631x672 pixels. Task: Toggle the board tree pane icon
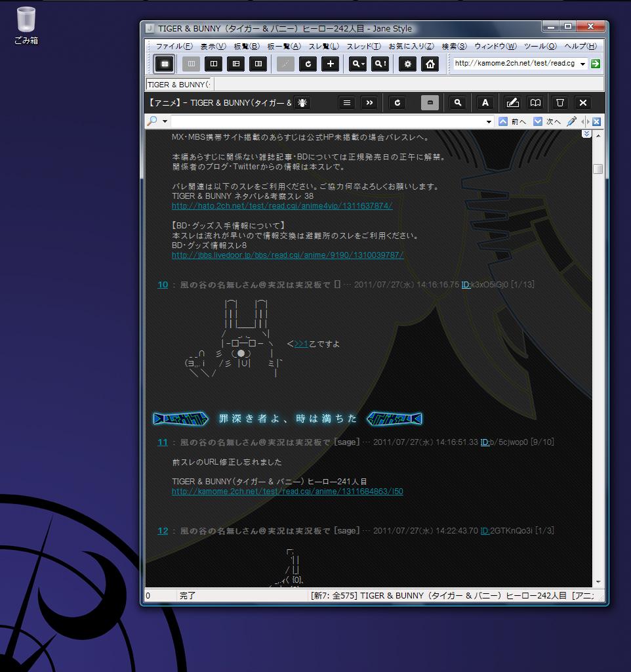point(165,64)
